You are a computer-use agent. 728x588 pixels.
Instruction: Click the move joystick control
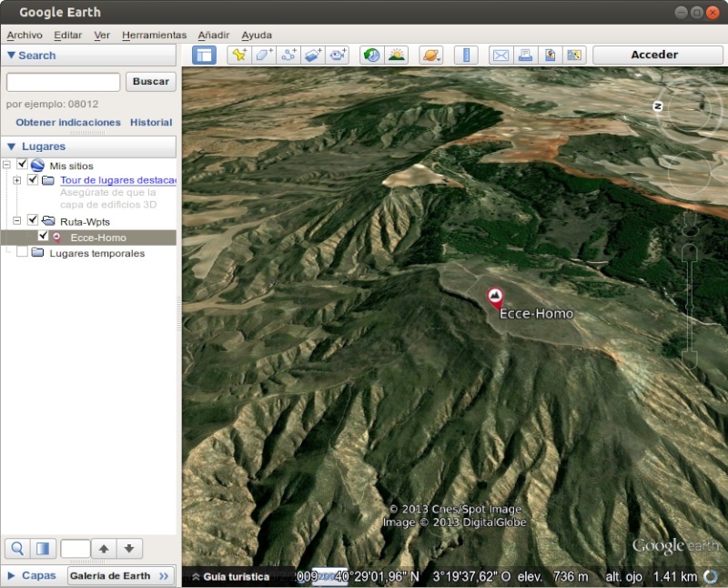(x=690, y=173)
